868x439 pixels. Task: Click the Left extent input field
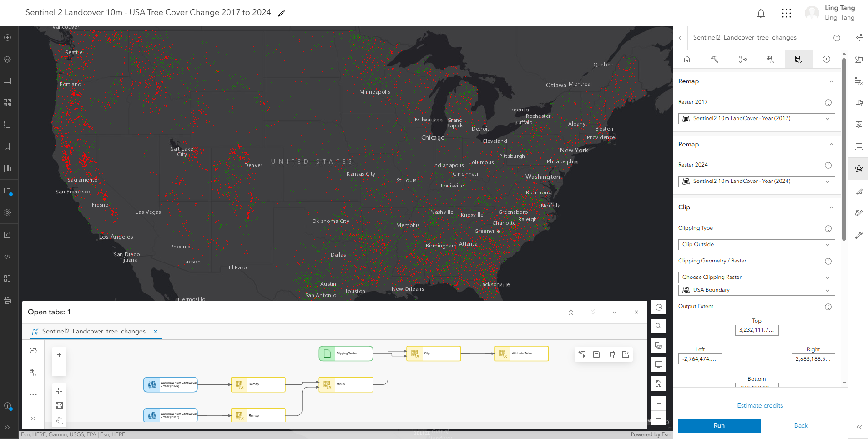click(700, 359)
